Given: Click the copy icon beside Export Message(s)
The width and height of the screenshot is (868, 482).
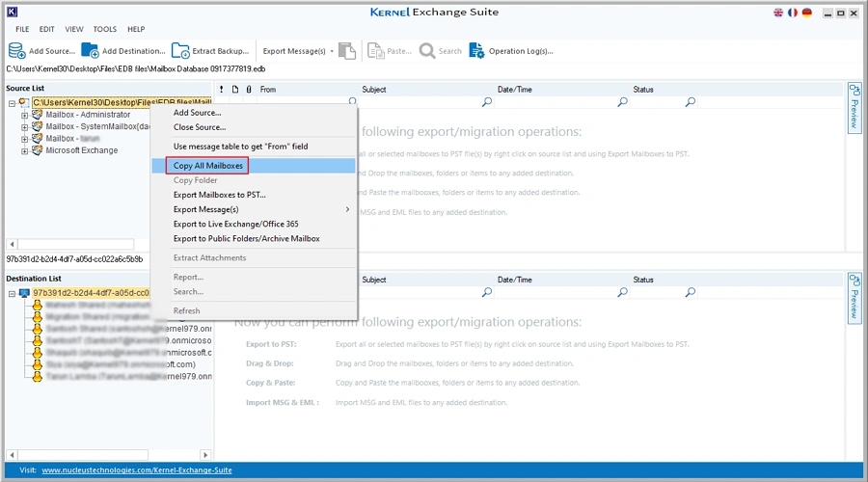Looking at the screenshot, I should click(x=347, y=50).
